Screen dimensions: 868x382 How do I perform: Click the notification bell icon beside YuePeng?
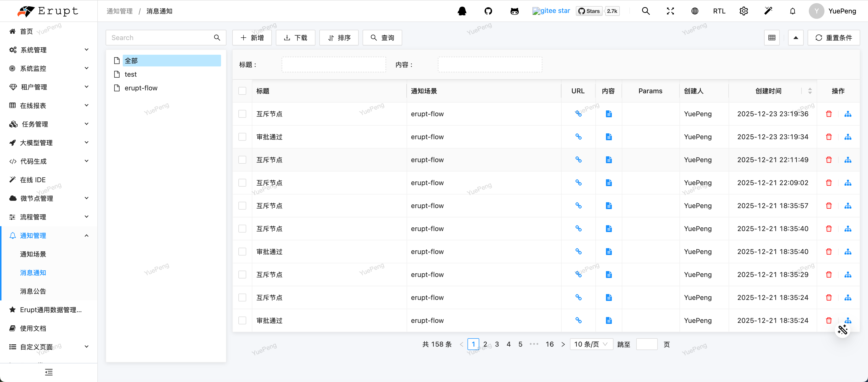(x=792, y=11)
